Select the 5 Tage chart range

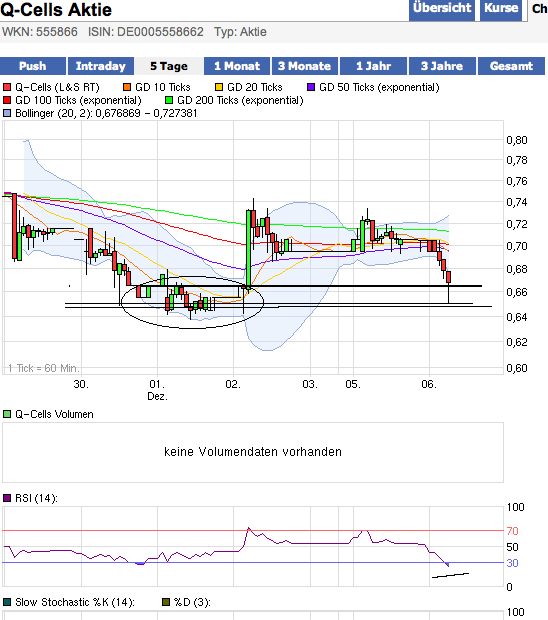tap(169, 66)
